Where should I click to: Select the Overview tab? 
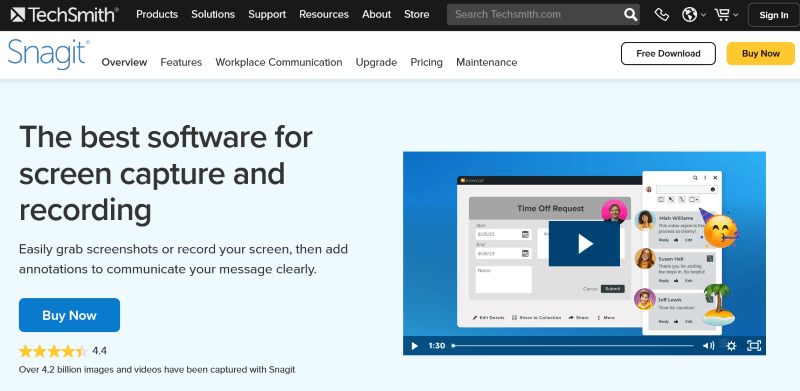tap(124, 62)
